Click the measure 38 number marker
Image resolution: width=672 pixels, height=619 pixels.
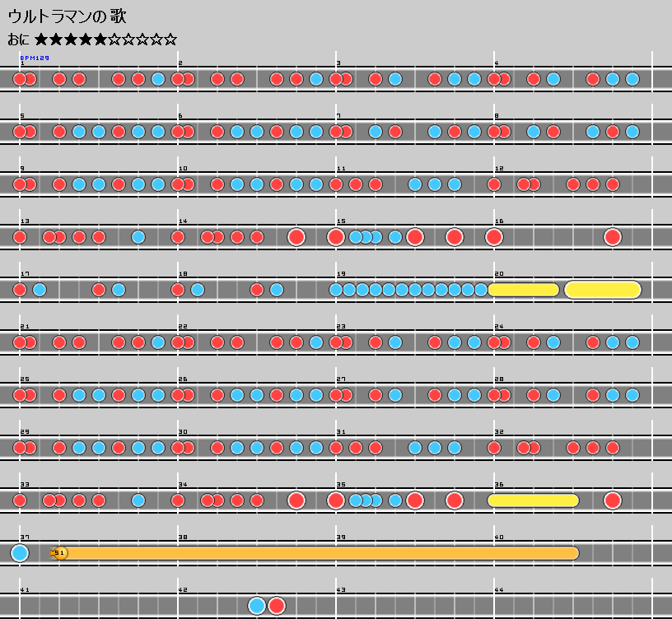click(x=183, y=538)
